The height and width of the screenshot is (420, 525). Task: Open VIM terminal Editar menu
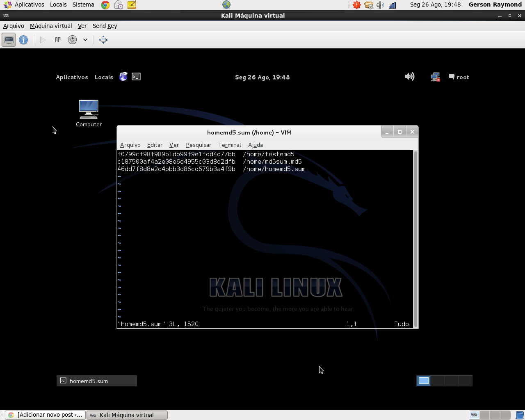point(155,145)
